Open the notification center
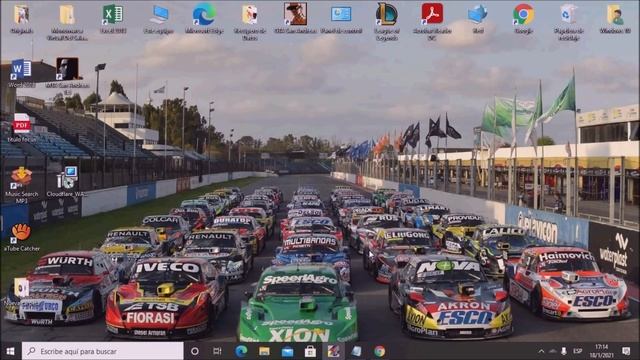The height and width of the screenshot is (360, 640). tap(626, 351)
